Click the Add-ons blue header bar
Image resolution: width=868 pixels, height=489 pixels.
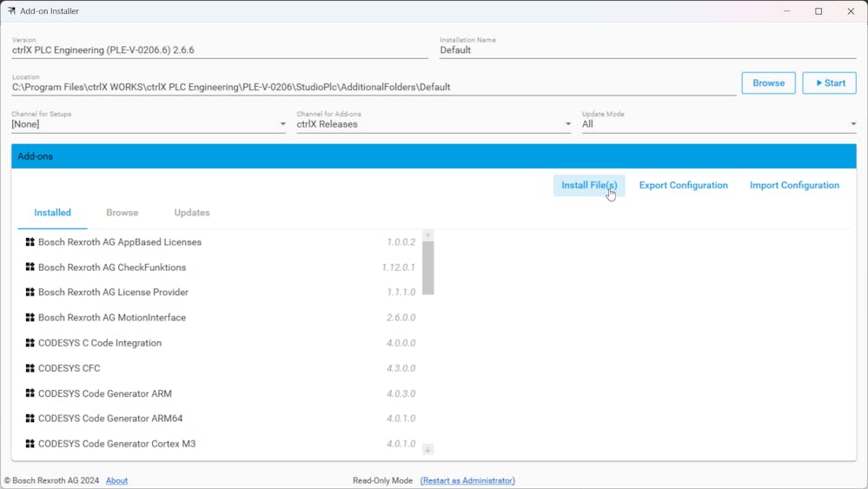point(434,156)
